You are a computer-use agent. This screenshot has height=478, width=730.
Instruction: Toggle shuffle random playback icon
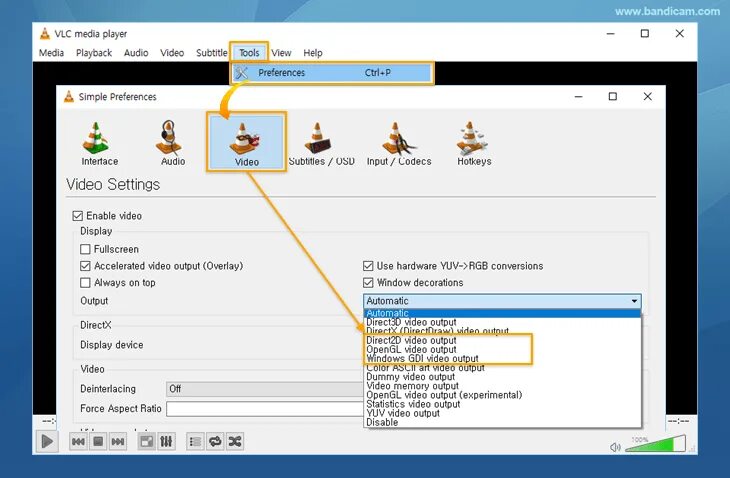click(235, 441)
